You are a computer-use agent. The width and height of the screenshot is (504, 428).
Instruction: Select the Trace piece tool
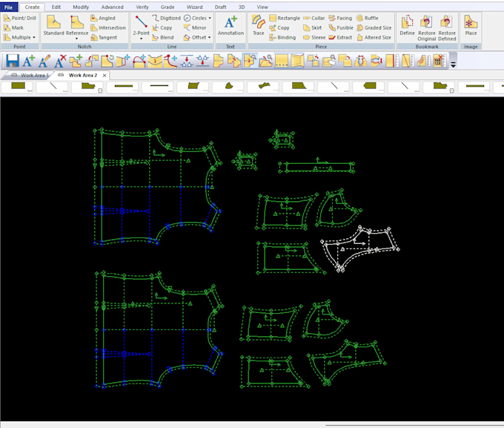(x=258, y=25)
